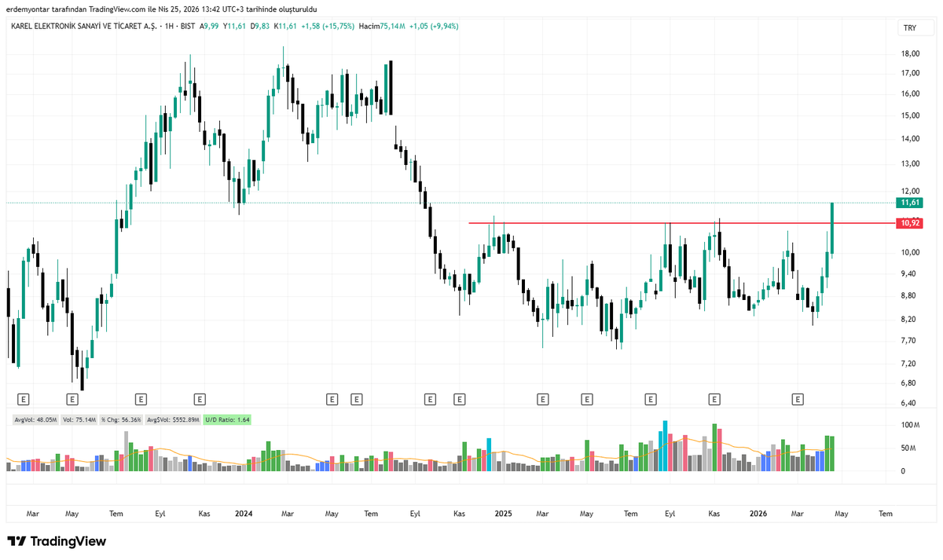Click the 8,20 price axis label
Screen dimensions: 943x560
click(x=909, y=319)
